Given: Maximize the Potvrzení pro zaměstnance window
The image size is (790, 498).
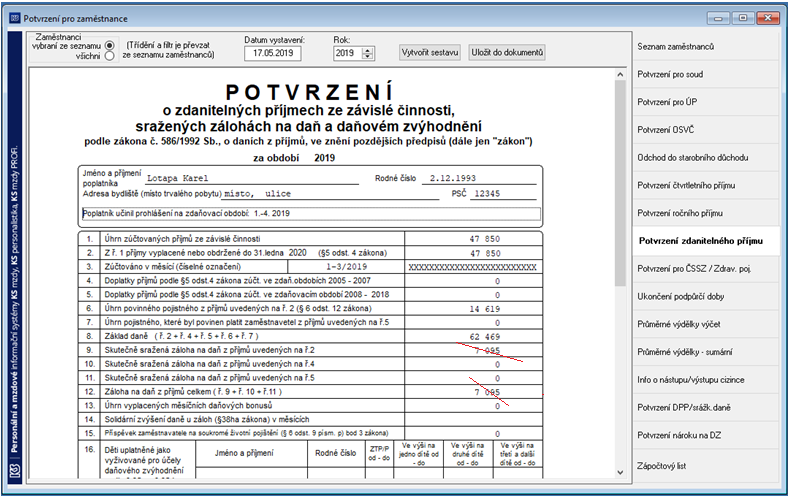Looking at the screenshot, I should point(743,18).
